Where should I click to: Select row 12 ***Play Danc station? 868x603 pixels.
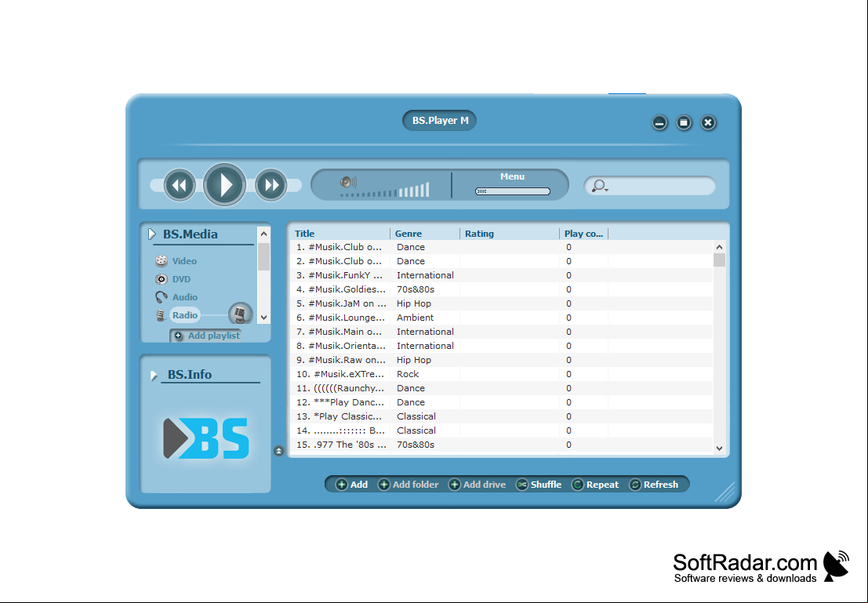point(502,402)
